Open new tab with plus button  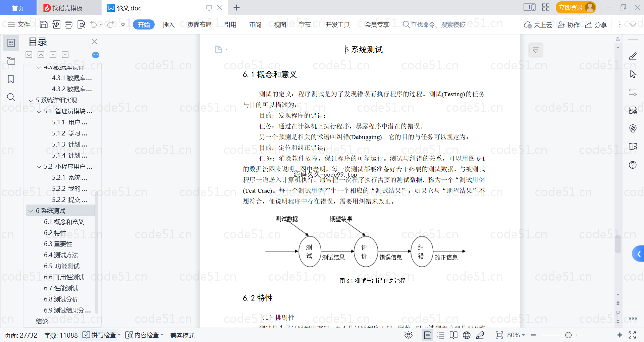[236, 8]
